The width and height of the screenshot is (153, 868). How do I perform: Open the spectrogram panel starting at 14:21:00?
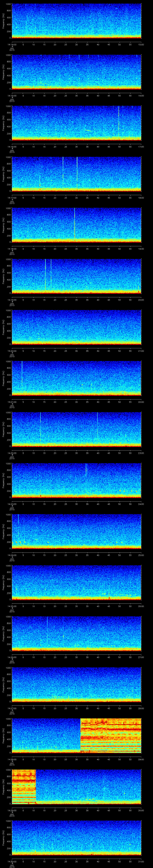[76, 378]
